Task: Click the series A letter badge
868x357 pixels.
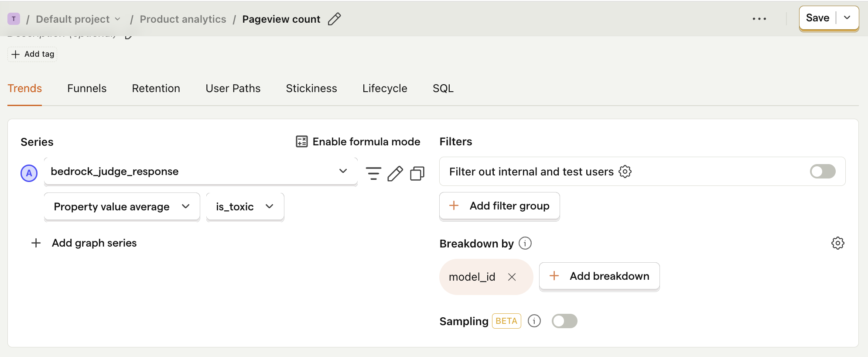Action: click(x=29, y=173)
